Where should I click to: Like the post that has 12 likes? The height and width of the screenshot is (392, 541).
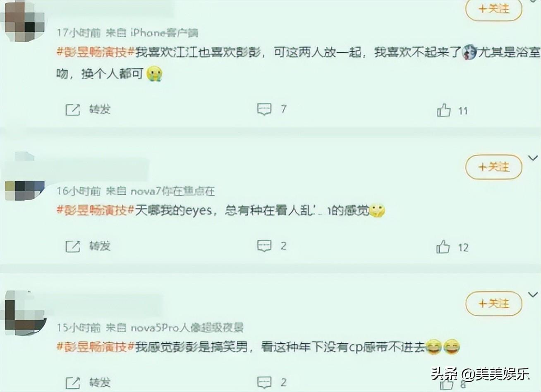point(443,247)
